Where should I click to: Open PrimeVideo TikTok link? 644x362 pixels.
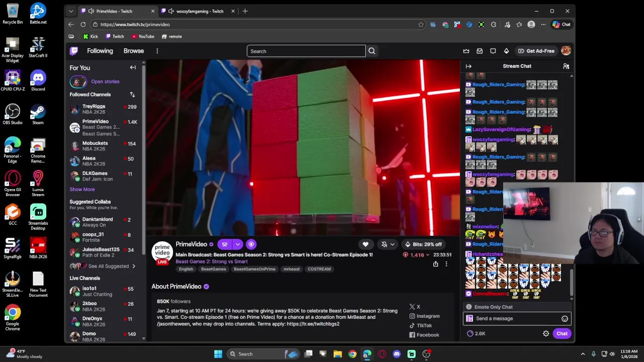(420, 325)
